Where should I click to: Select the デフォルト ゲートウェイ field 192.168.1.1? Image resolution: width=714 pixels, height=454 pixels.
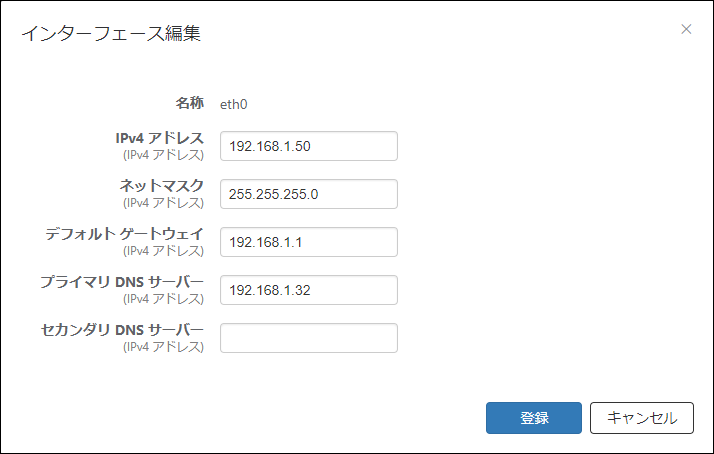pos(309,242)
